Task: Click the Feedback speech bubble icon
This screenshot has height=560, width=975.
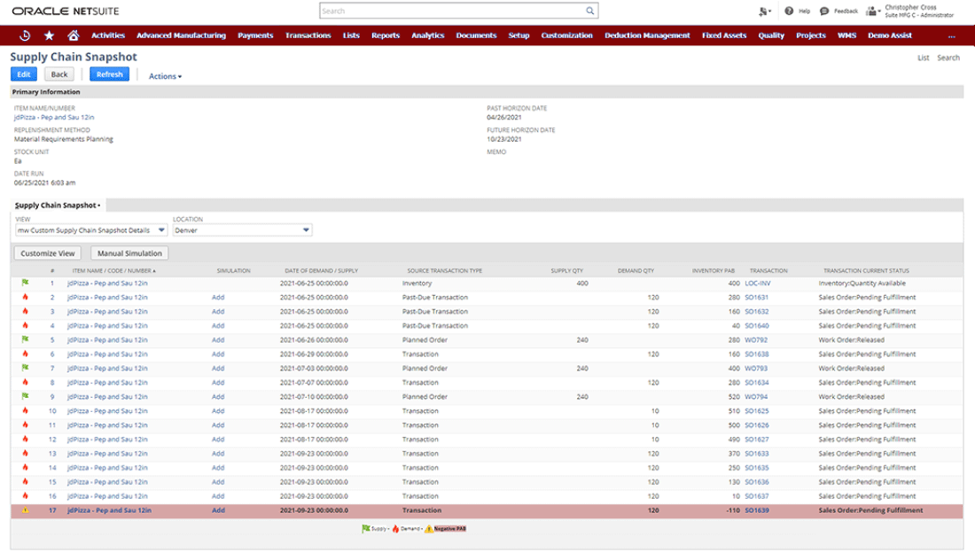Action: click(824, 12)
